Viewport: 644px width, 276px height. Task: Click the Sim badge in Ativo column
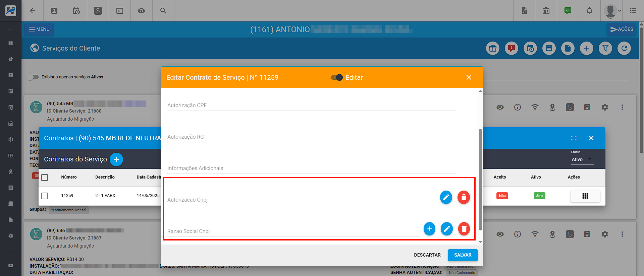point(539,196)
